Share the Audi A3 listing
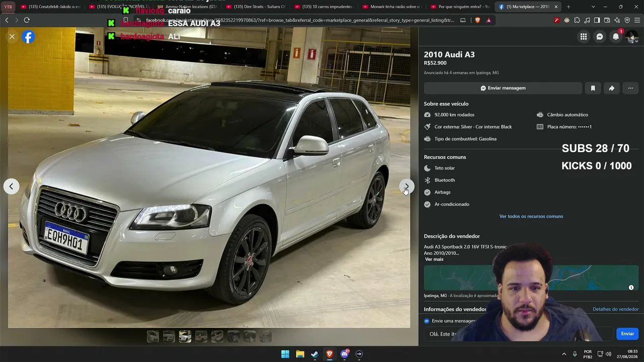The width and height of the screenshot is (644, 362). pos(611,88)
